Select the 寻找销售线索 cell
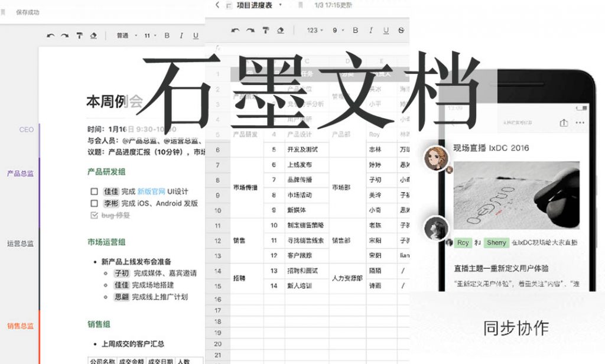Image resolution: width=605 pixels, height=364 pixels. 308,240
